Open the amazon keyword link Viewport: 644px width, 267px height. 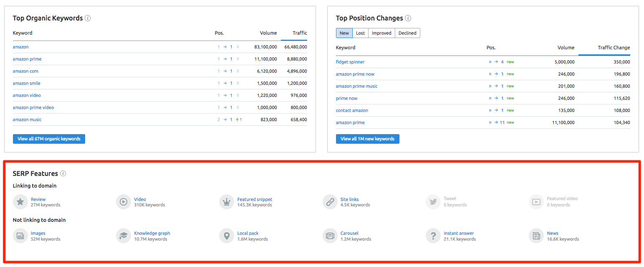[x=21, y=47]
